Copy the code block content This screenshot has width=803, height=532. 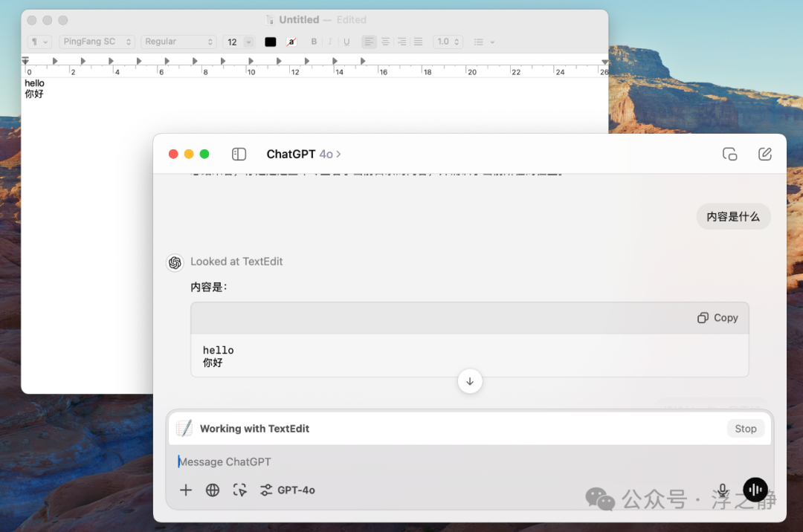tap(717, 318)
